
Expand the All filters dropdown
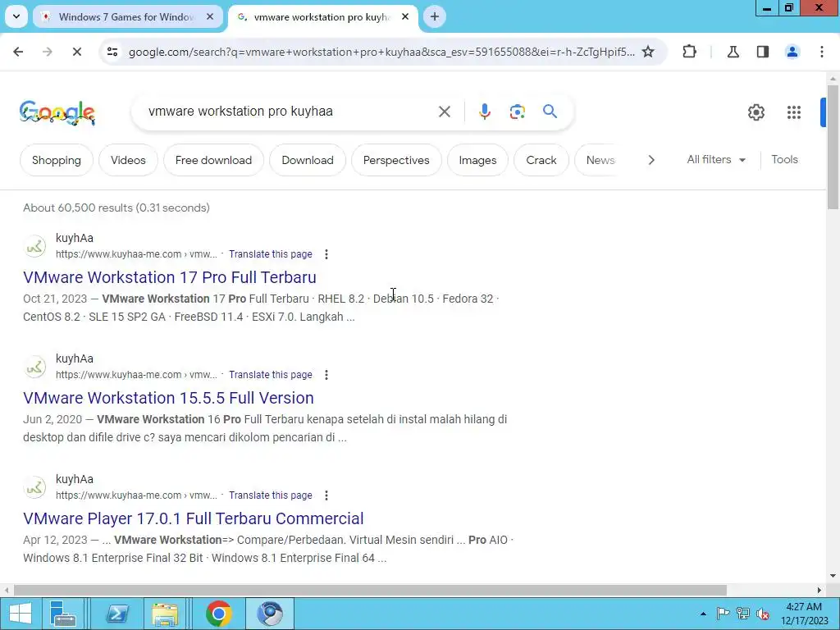click(x=716, y=160)
